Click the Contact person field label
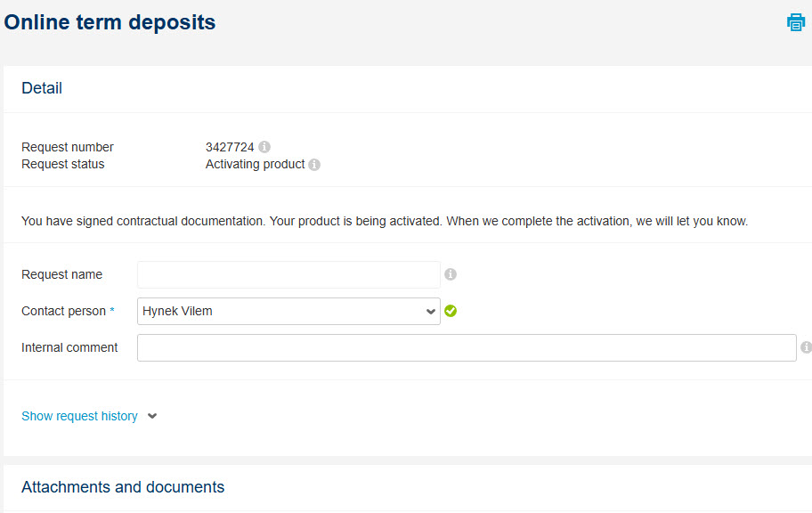This screenshot has height=513, width=812. 64,311
